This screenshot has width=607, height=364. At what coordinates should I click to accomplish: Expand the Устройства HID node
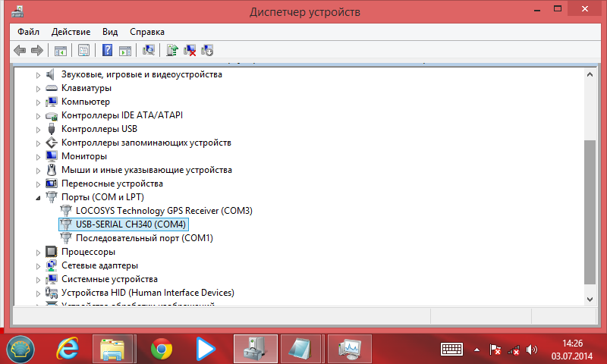click(x=38, y=293)
